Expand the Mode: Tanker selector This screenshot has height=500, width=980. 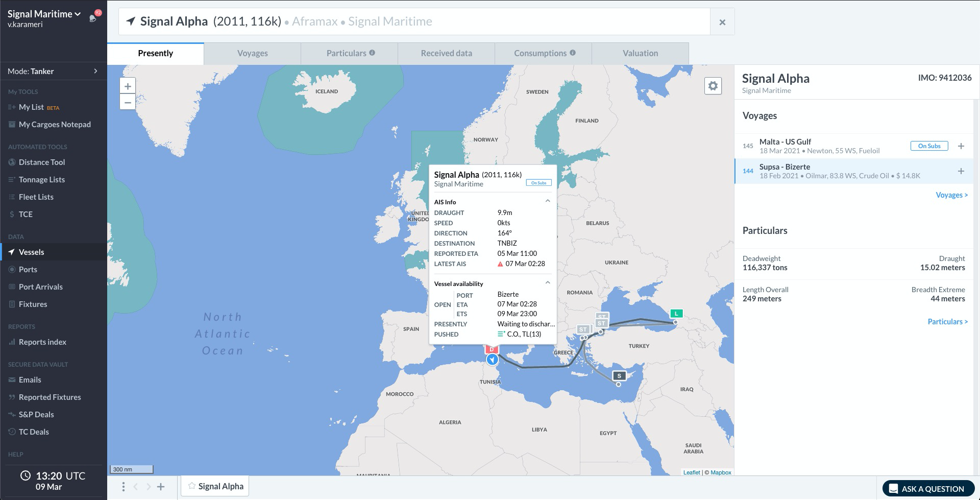[x=53, y=72]
